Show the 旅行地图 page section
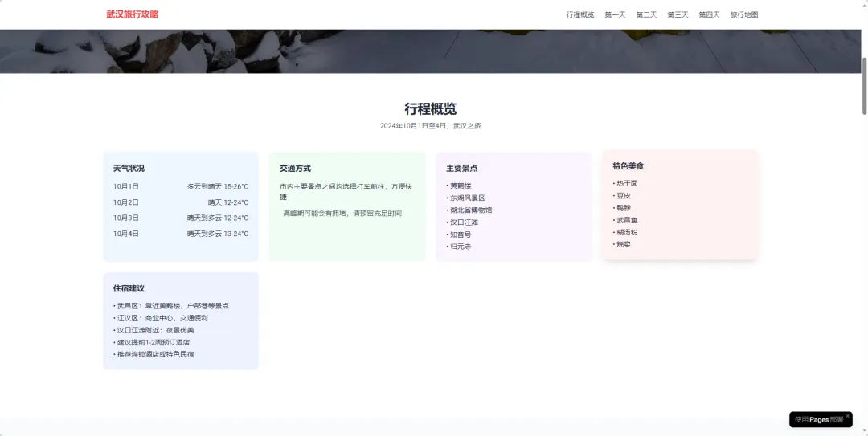The height and width of the screenshot is (436, 868). pyautogui.click(x=743, y=14)
